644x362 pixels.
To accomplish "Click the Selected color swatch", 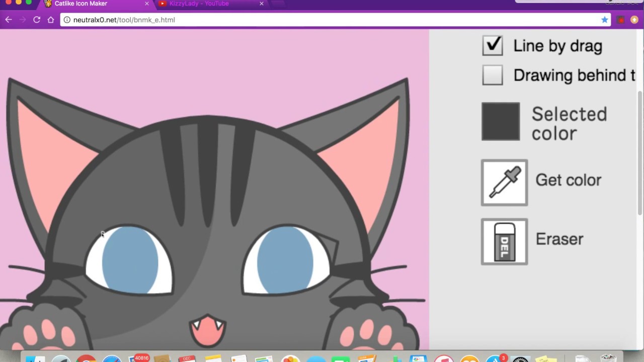I will pyautogui.click(x=500, y=121).
